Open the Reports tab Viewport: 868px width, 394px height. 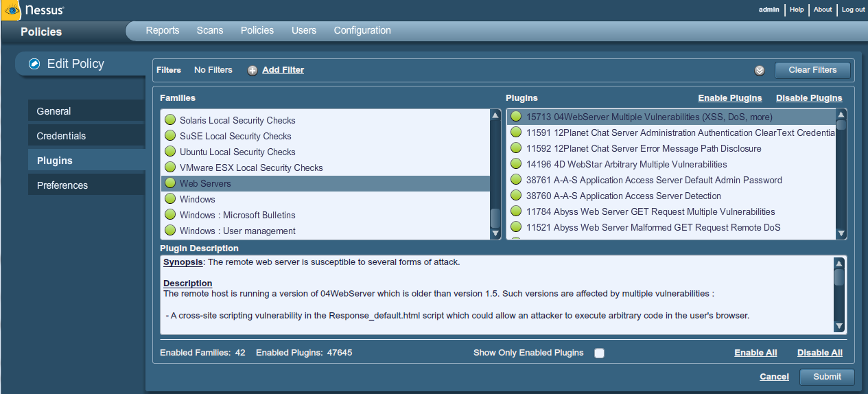[163, 30]
